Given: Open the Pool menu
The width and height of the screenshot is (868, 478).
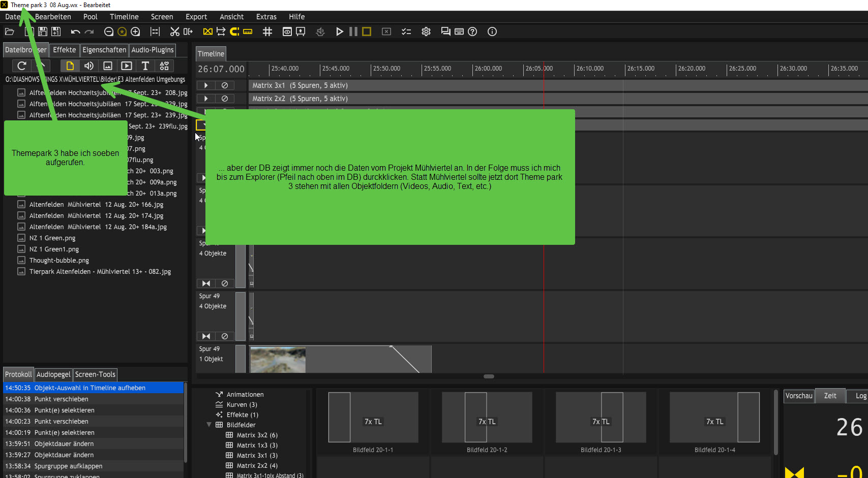Looking at the screenshot, I should (90, 17).
